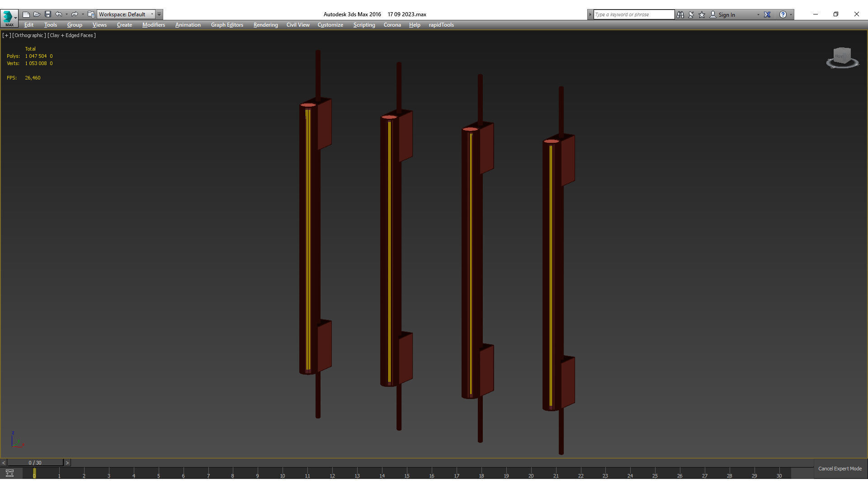Click the 0 / 30 time slider
This screenshot has height=488, width=868.
(35, 463)
